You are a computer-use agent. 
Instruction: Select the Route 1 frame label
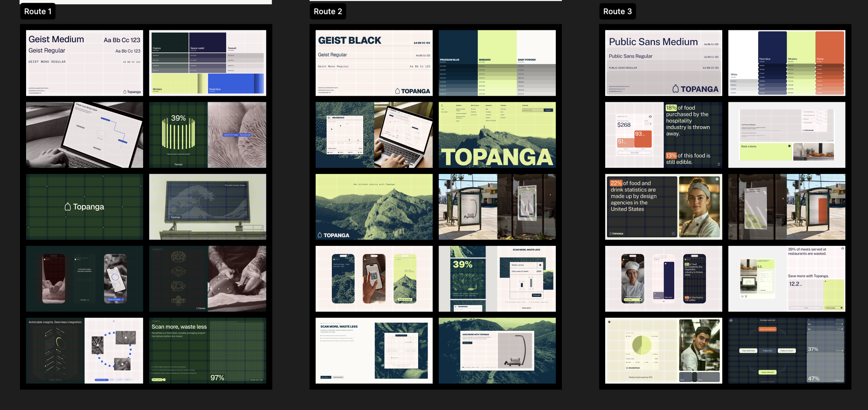(x=38, y=11)
